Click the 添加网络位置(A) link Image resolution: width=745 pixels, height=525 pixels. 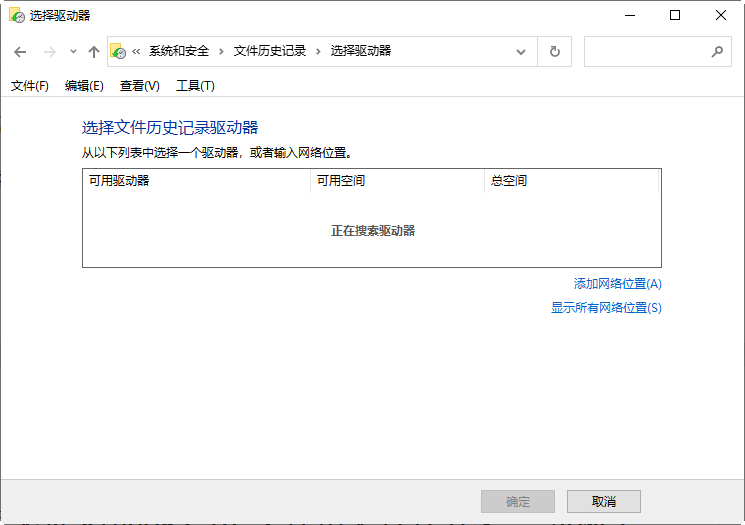coord(617,284)
